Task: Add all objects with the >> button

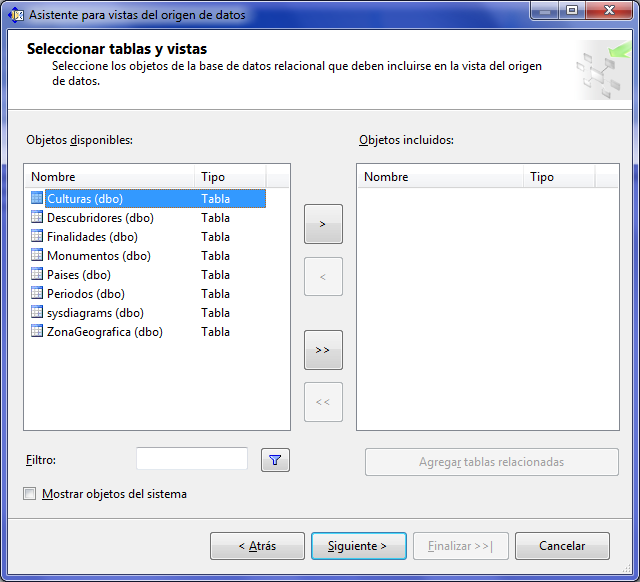Action: 323,350
